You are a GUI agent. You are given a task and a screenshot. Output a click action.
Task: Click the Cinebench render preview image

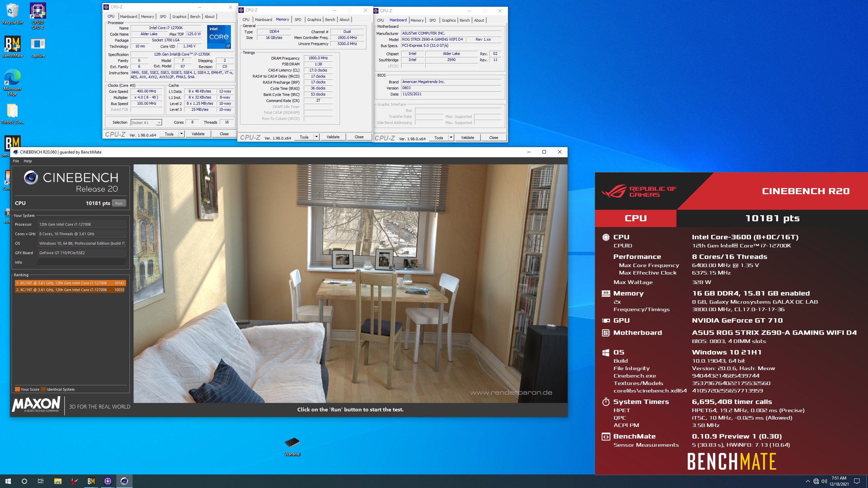coord(350,284)
